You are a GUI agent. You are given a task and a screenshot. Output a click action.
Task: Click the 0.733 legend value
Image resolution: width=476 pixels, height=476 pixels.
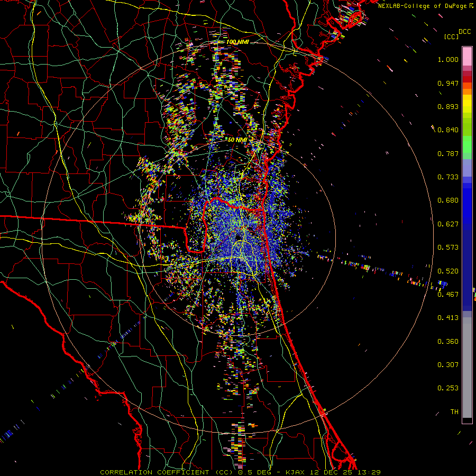click(x=448, y=177)
